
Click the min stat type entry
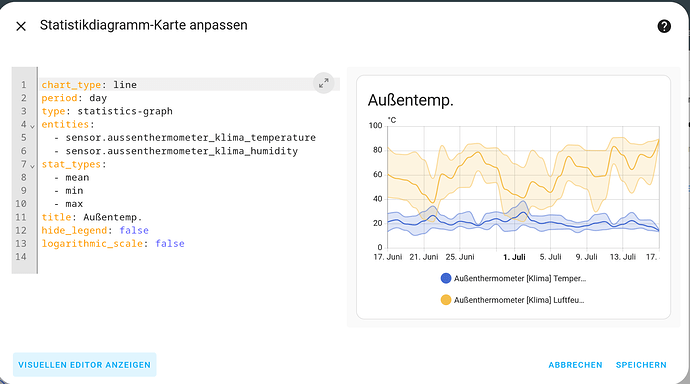point(74,190)
